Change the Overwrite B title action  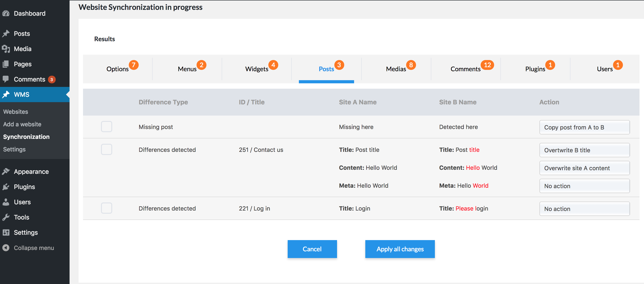point(585,150)
